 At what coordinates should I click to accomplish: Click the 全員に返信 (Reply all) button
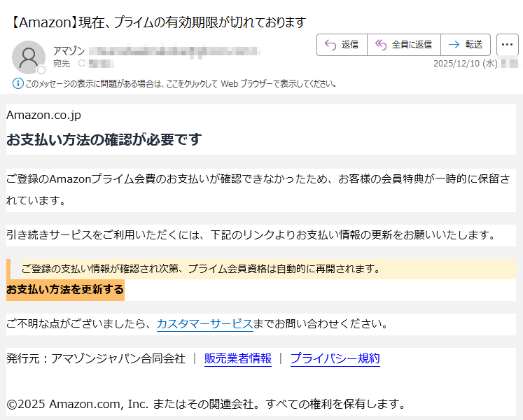pos(404,45)
